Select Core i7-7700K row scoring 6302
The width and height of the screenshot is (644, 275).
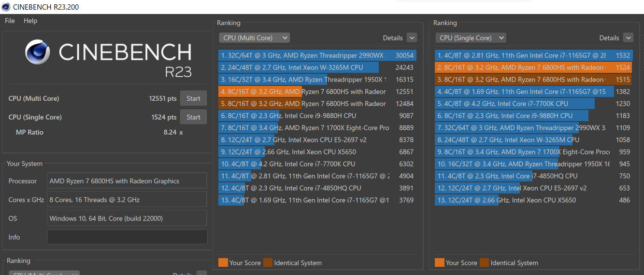tap(317, 164)
